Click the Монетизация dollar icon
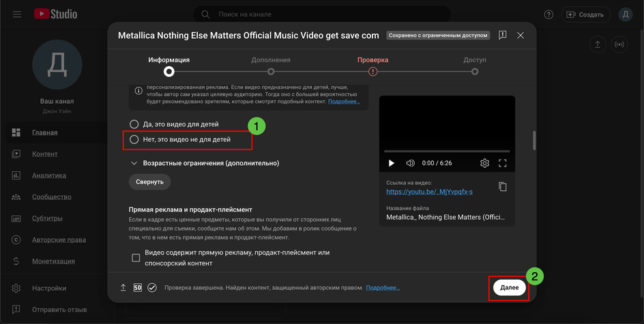The height and width of the screenshot is (324, 644). coord(16,261)
